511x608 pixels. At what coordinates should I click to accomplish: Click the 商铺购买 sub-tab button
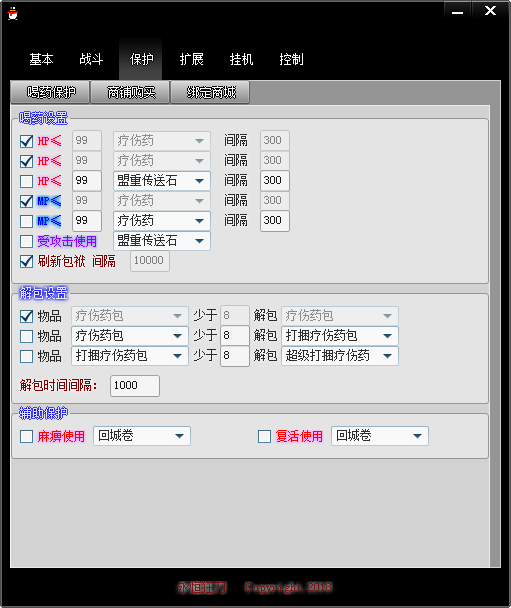tap(131, 92)
